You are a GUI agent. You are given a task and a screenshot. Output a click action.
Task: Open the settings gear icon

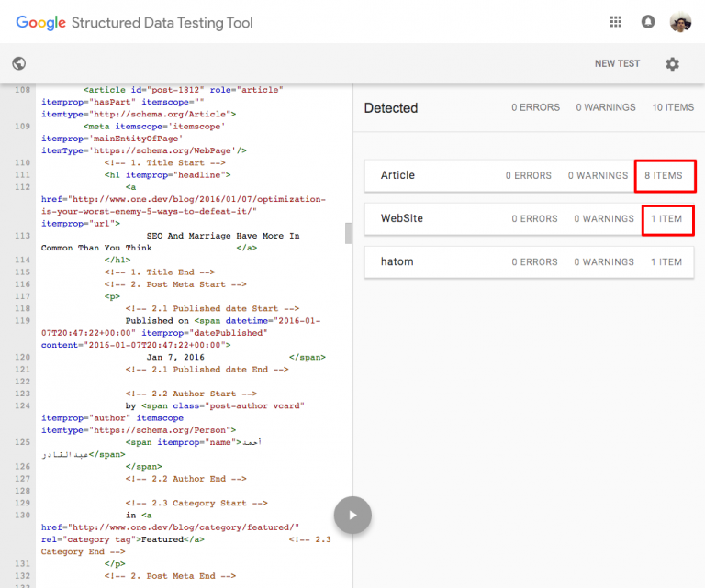672,64
